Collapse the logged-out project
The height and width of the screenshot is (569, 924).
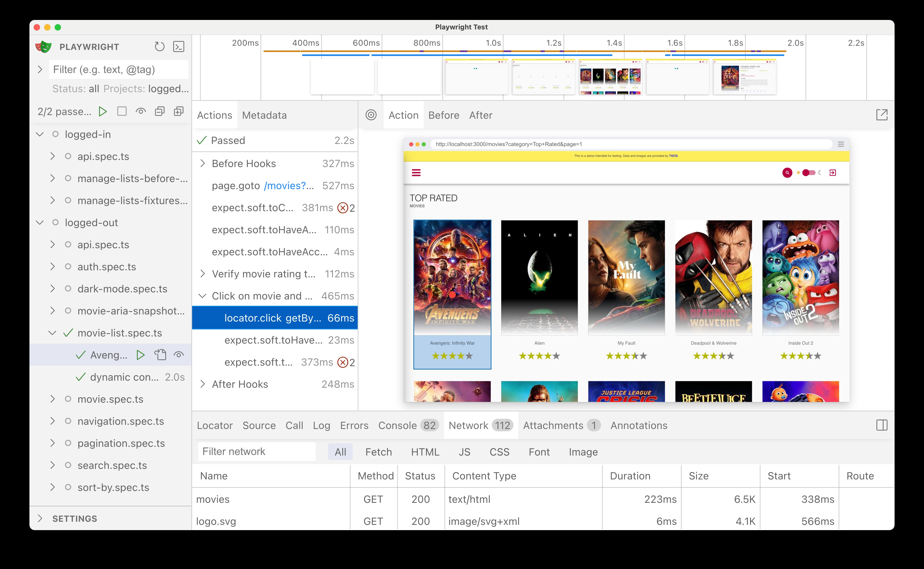coord(39,223)
